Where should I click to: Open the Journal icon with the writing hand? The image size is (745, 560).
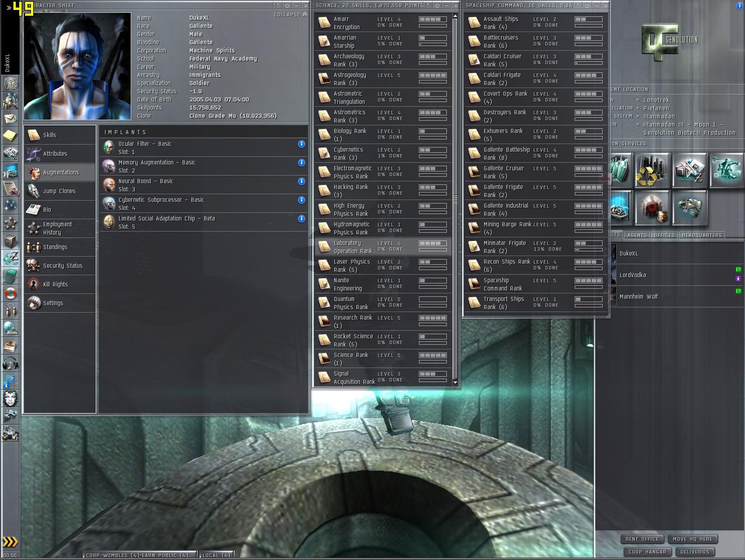(11, 188)
